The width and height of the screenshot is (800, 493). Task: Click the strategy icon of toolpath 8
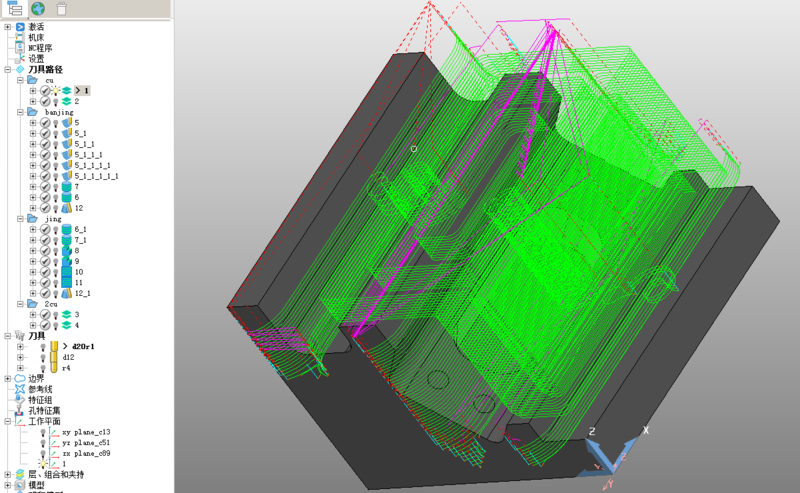click(66, 251)
